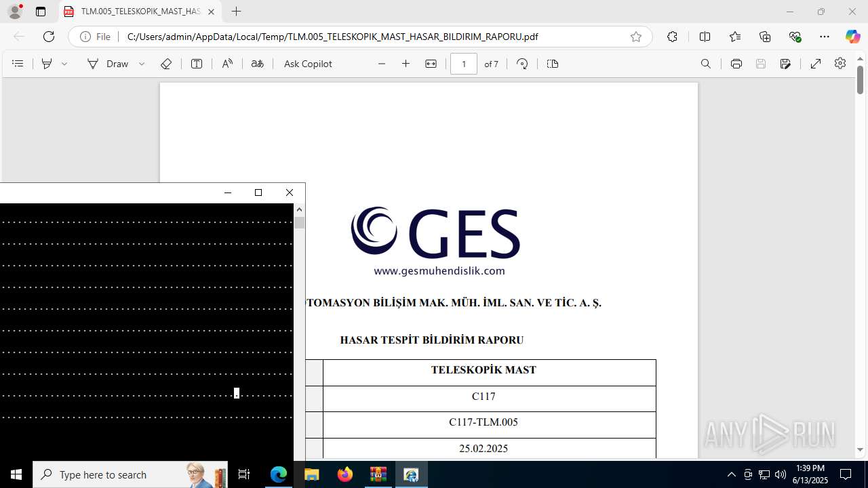Click the 25.02.2025 date cell
868x488 pixels.
[x=490, y=448]
